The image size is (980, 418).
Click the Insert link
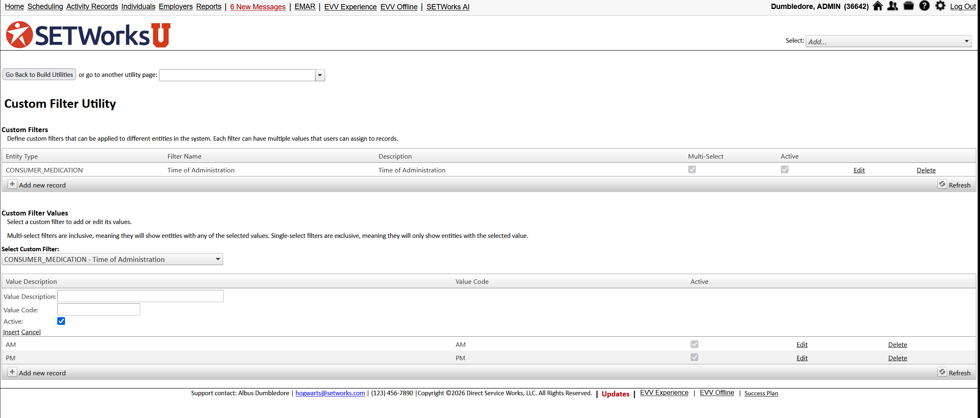[x=11, y=332]
